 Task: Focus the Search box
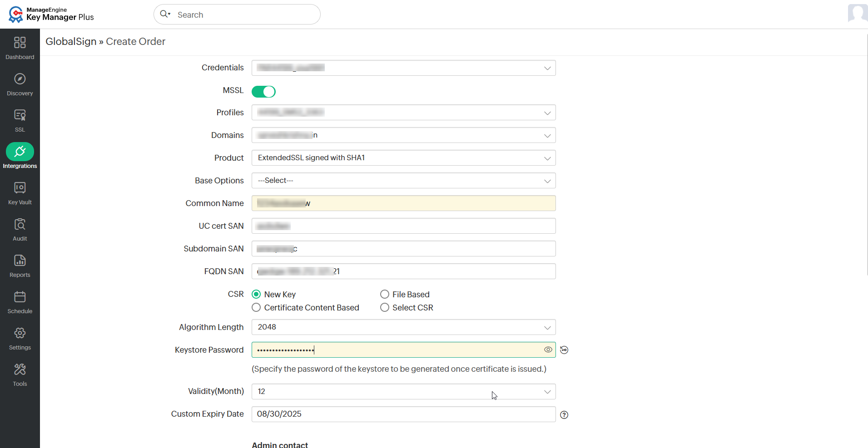[237, 15]
